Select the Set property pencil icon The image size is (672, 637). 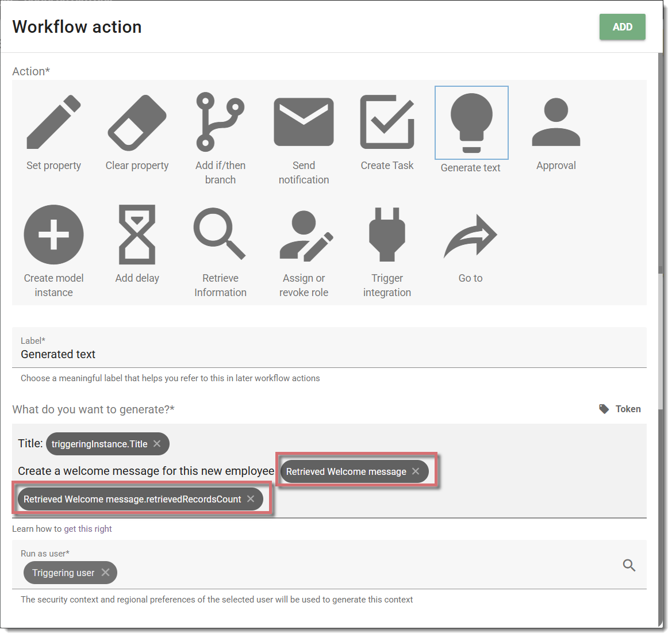53,122
